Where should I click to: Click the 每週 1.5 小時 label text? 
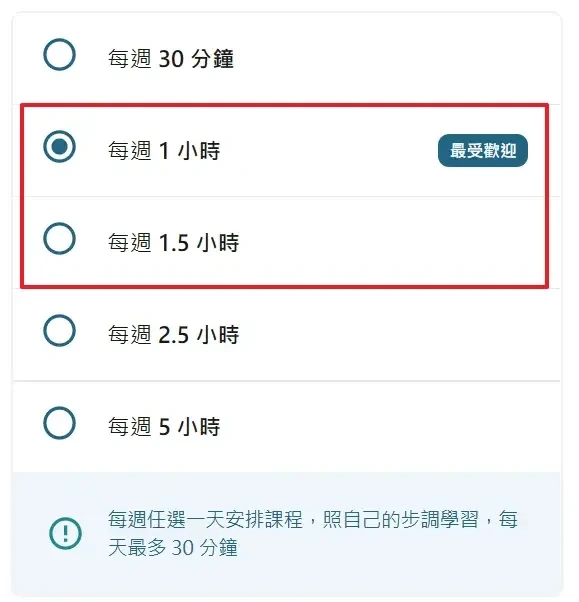[174, 243]
